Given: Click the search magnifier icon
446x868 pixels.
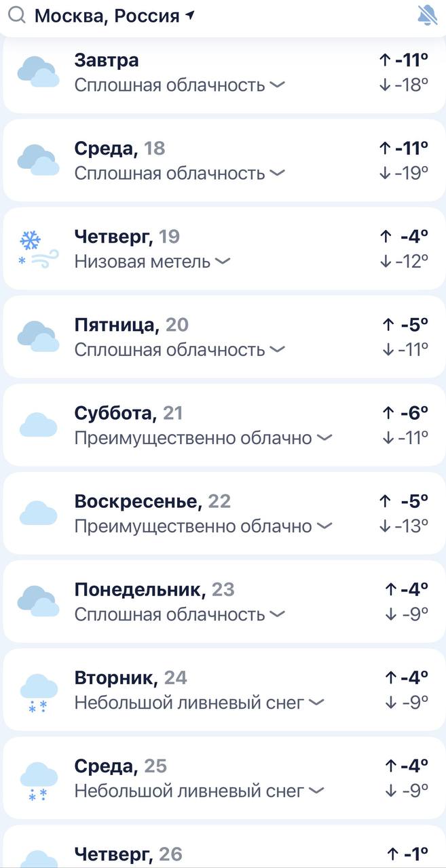Looking at the screenshot, I should (x=18, y=15).
